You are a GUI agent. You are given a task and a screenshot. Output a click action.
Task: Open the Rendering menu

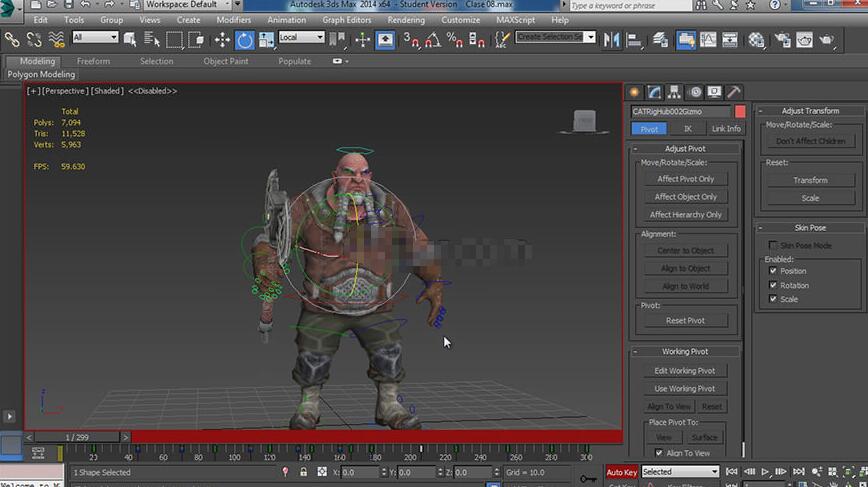(x=406, y=20)
